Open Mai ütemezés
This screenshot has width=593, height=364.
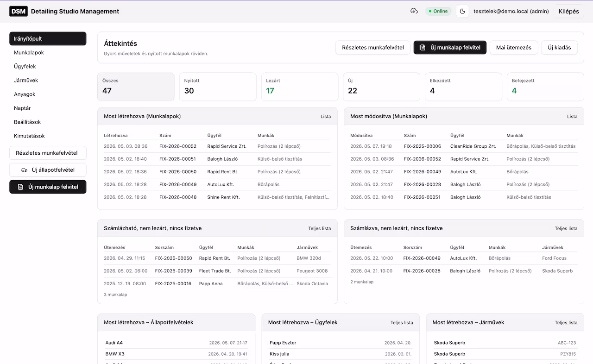514,47
